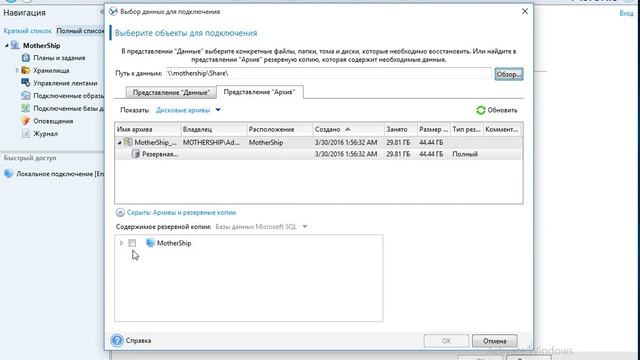The width and height of the screenshot is (640, 360).
Task: Click the "Подключенные образы" icon
Action: (26, 96)
